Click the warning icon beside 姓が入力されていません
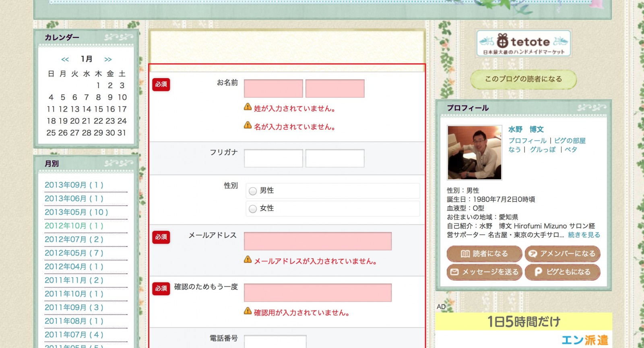The height and width of the screenshot is (348, 644). 248,107
